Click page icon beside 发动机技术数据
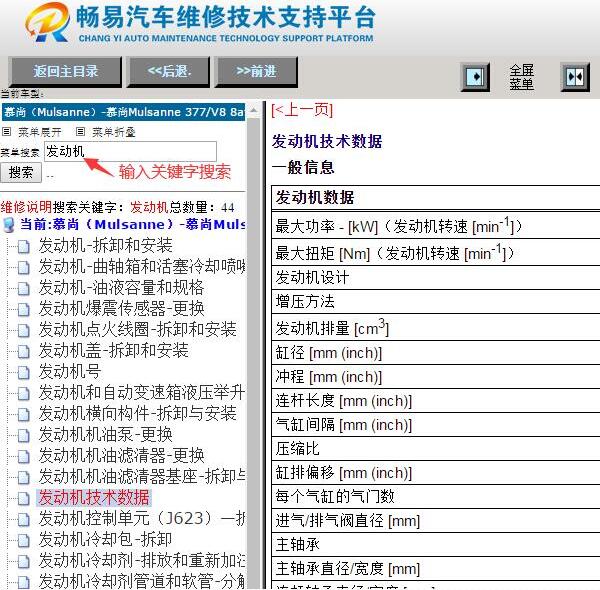The image size is (600, 590). click(x=23, y=499)
